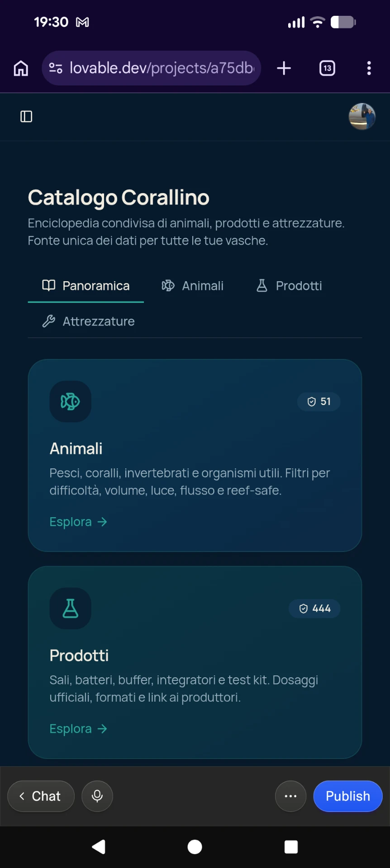Image resolution: width=390 pixels, height=868 pixels.
Task: Open a new browser tab with plus icon
Action: coord(284,68)
